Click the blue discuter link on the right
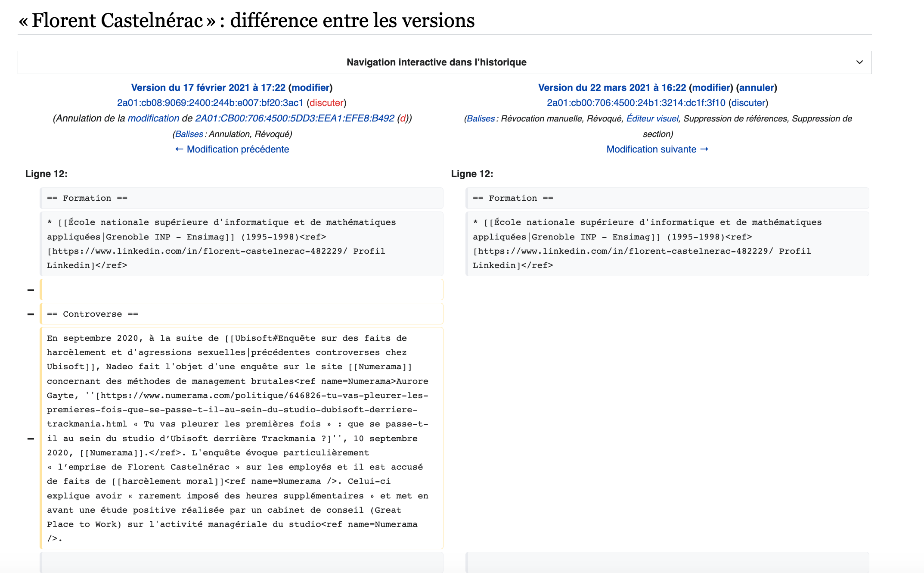 (748, 103)
